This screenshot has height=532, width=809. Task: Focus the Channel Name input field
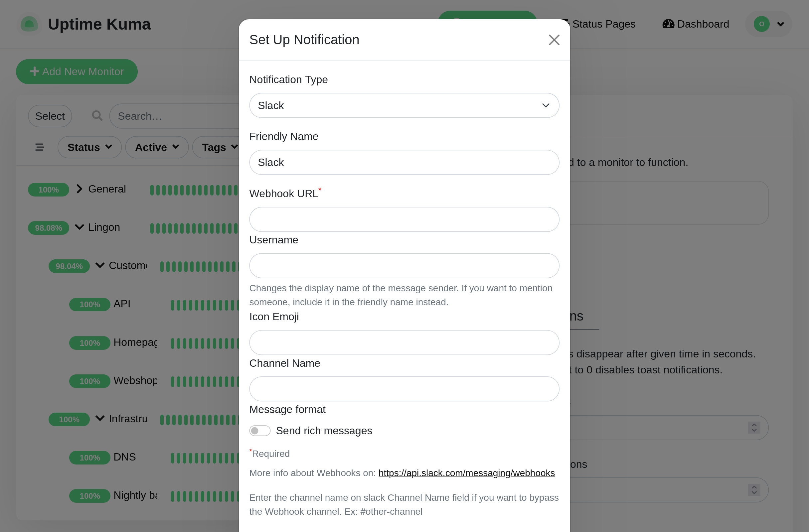404,389
